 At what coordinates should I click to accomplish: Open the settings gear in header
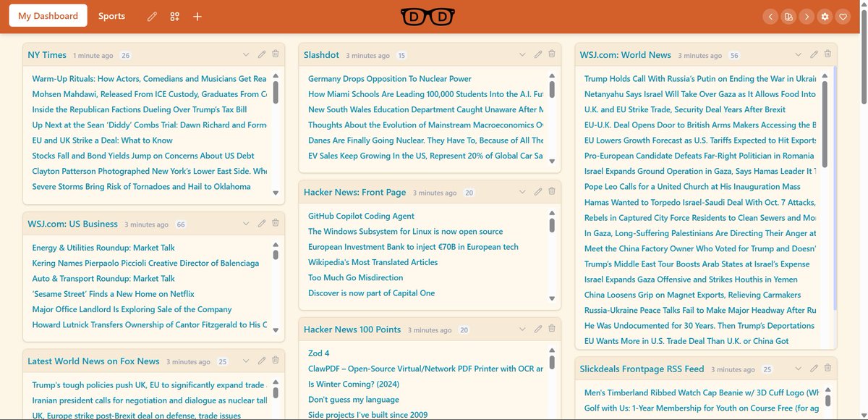tap(825, 16)
